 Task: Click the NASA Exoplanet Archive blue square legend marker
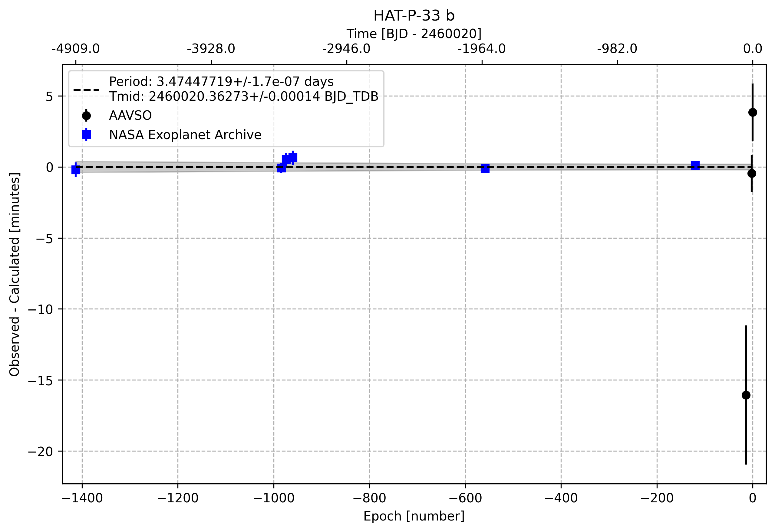[86, 135]
